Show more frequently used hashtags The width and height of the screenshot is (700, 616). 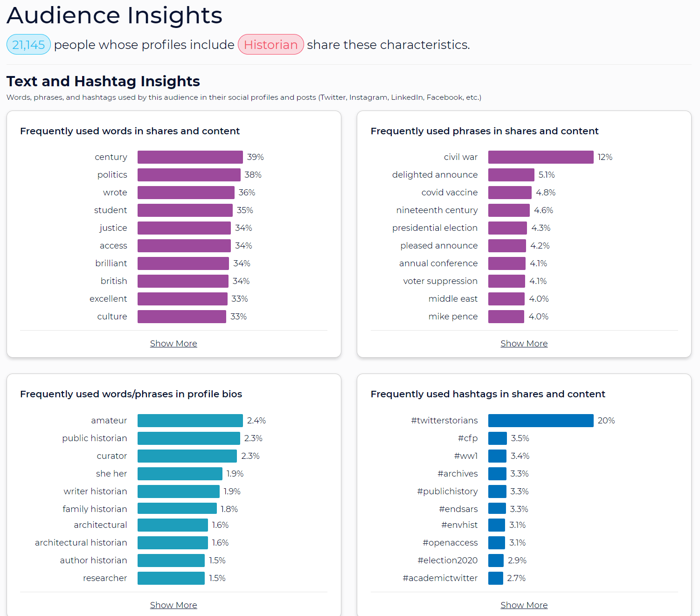point(524,605)
